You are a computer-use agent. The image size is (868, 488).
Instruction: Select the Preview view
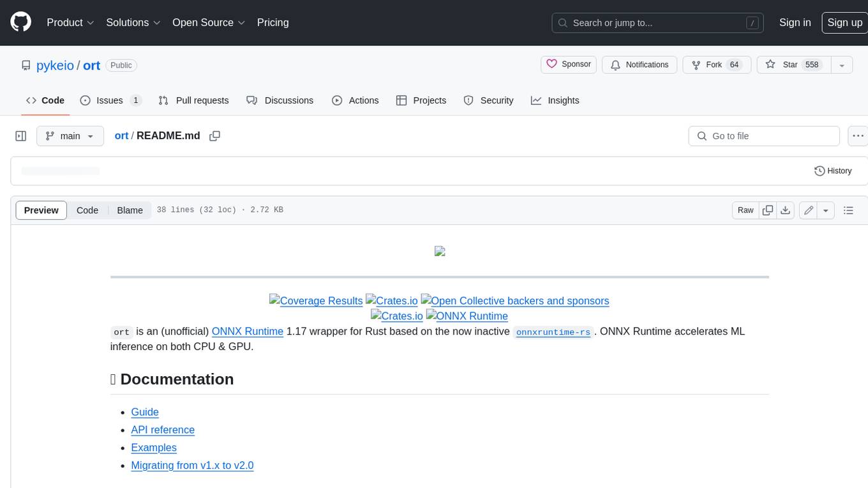(x=41, y=210)
